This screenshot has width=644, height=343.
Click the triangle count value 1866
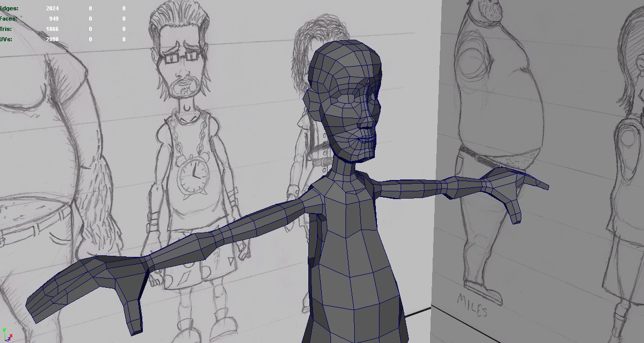(52, 29)
